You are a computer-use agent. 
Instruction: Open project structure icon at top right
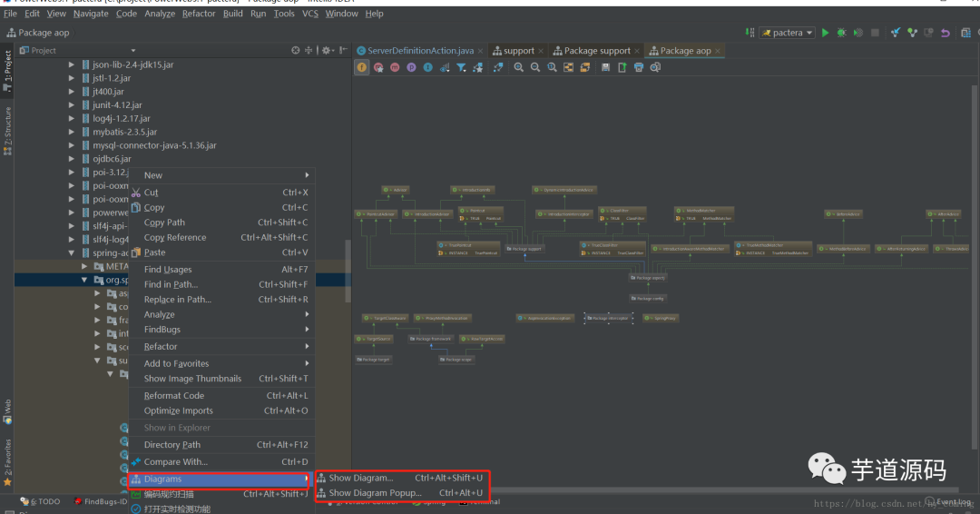coord(965,33)
